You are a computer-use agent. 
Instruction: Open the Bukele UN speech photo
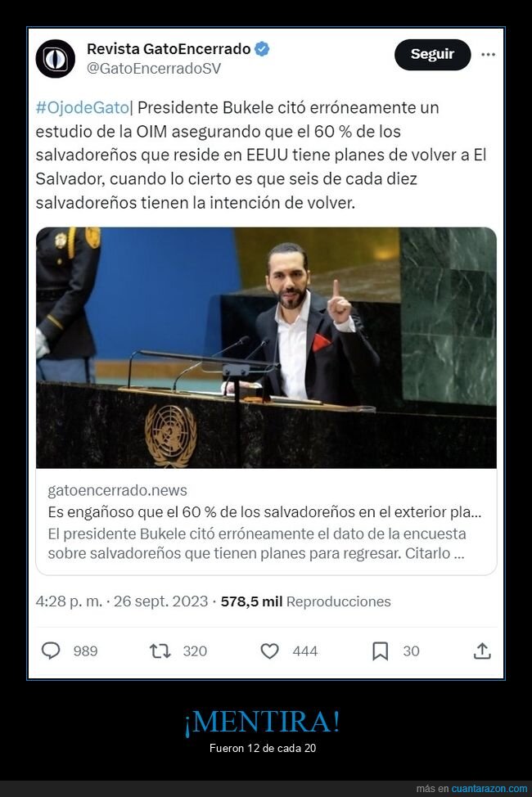tap(266, 348)
